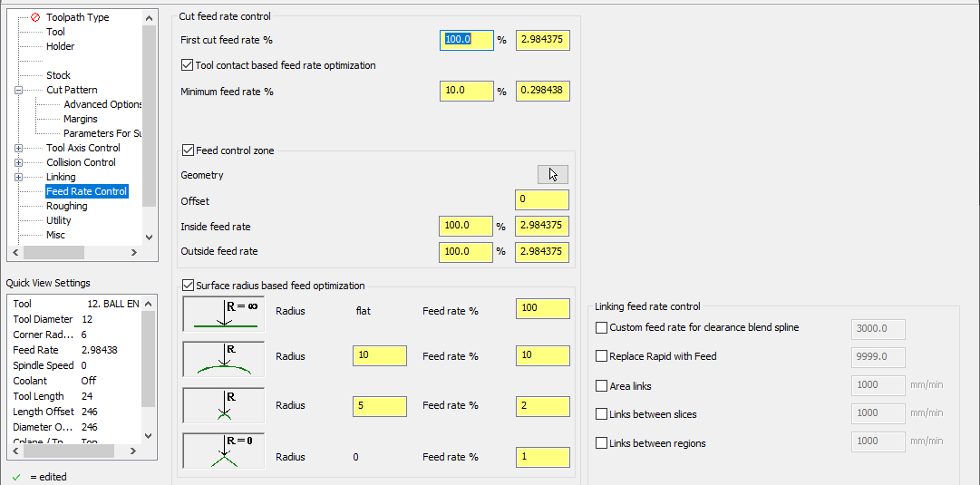This screenshot has height=485, width=980.
Task: Uncheck Surface radius based feed optimization
Action: point(188,286)
